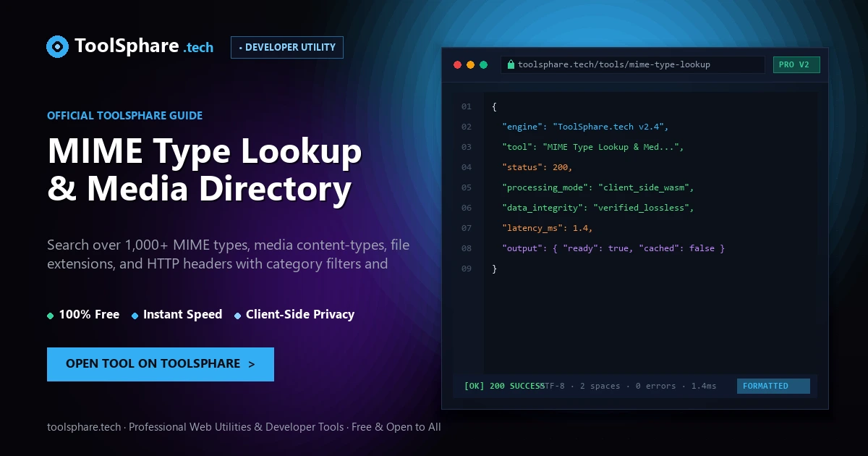Screen dimensions: 868x456
Task: Click the toolsphare.tech/tools/mime-type-lookup address field
Action: (633, 64)
